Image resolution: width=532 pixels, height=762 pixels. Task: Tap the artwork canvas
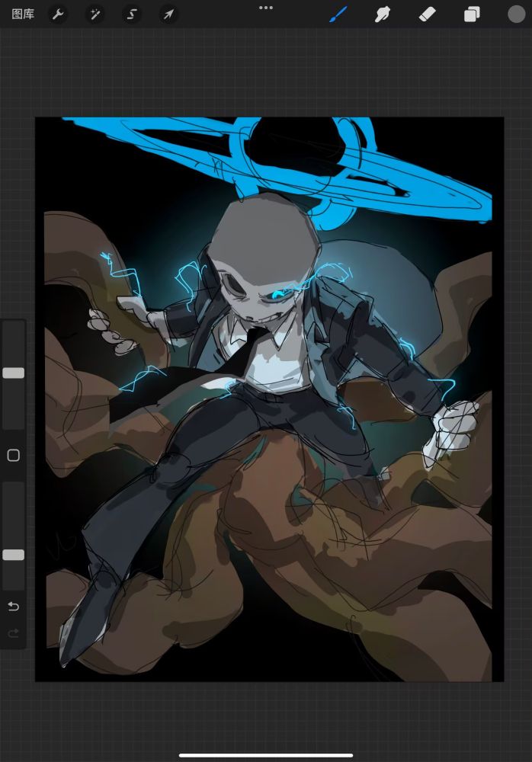[x=269, y=399]
